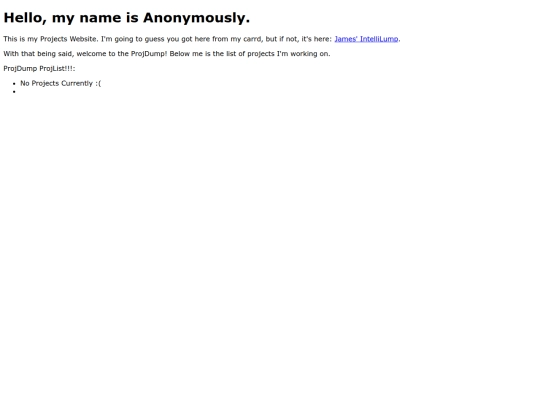
Task: Click the word carrd in the first paragraph
Action: 253,39
